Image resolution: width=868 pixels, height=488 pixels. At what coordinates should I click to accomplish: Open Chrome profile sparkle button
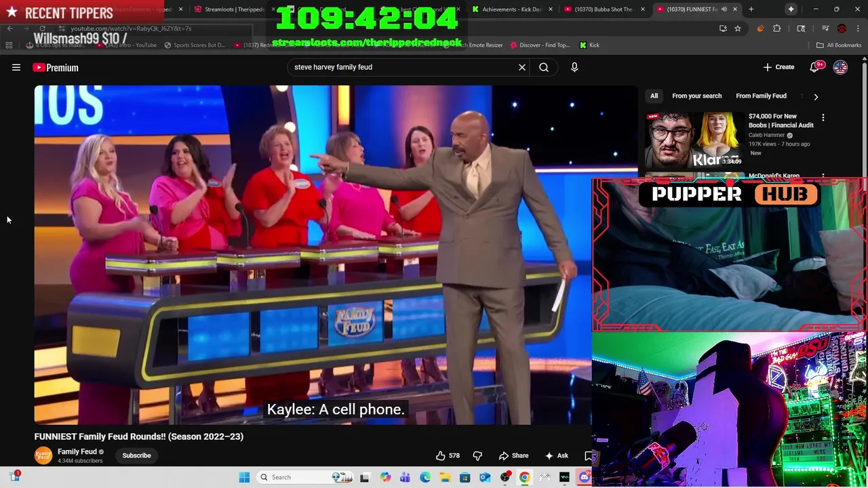[791, 9]
